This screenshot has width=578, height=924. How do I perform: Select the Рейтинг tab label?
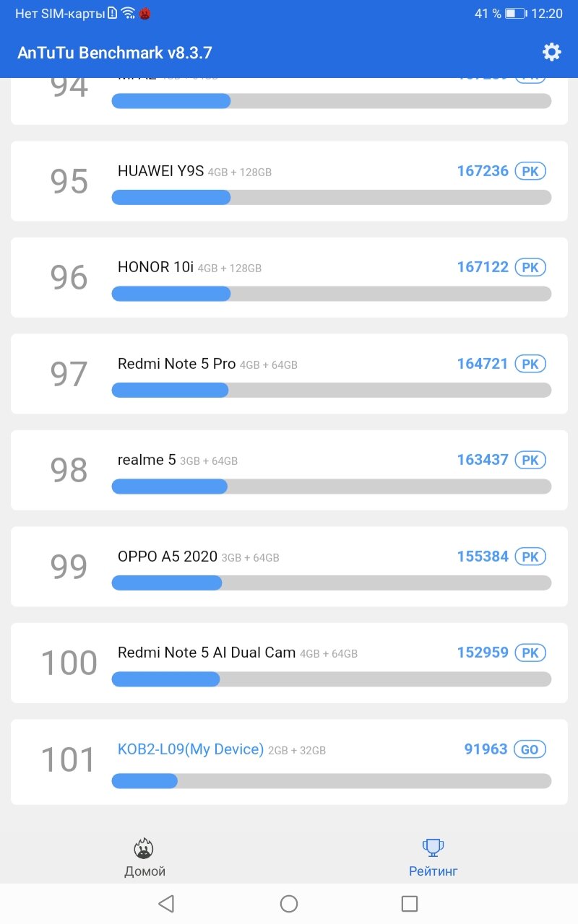point(433,871)
